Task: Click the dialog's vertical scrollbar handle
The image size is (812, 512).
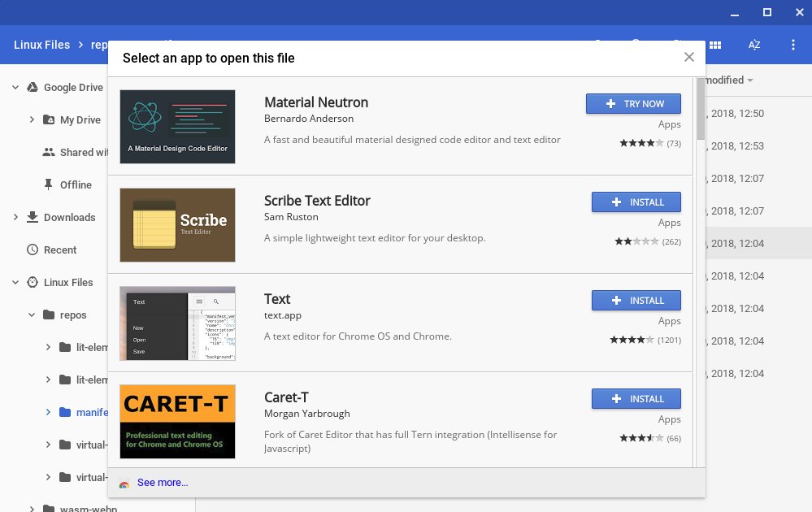Action: tap(701, 109)
